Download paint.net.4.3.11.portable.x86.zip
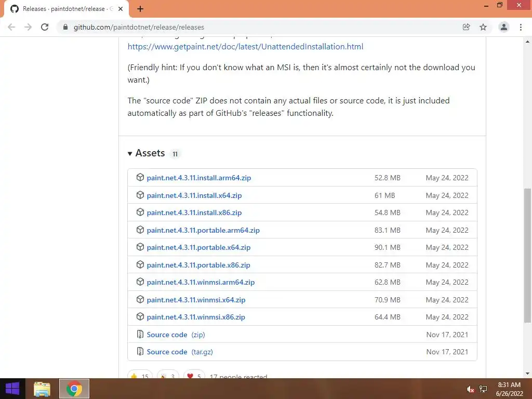Image resolution: width=532 pixels, height=399 pixels. [198, 265]
